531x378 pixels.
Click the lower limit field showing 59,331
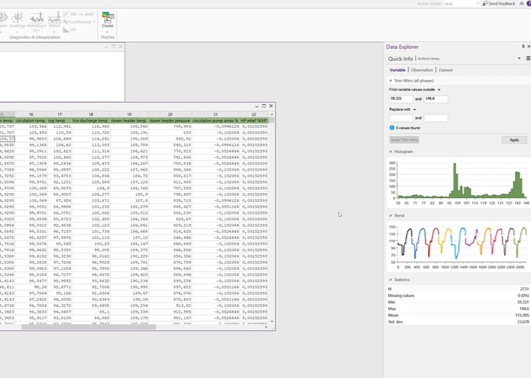pyautogui.click(x=401, y=99)
